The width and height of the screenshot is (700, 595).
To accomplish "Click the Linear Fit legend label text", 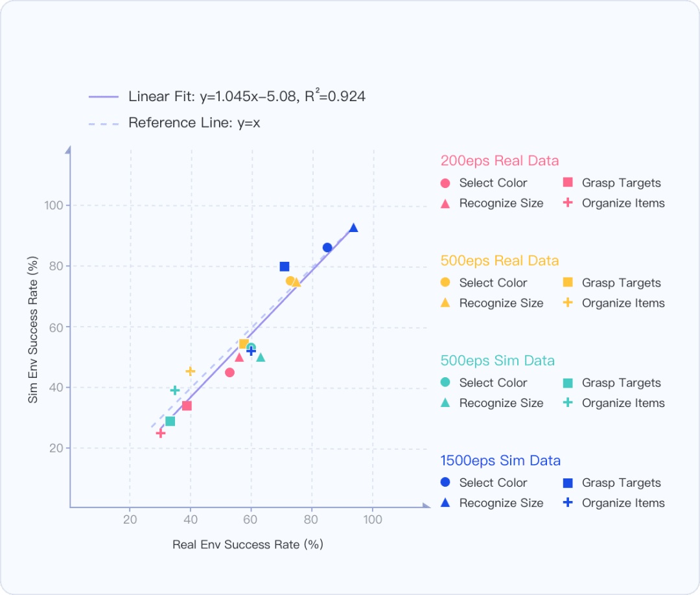I will click(246, 97).
